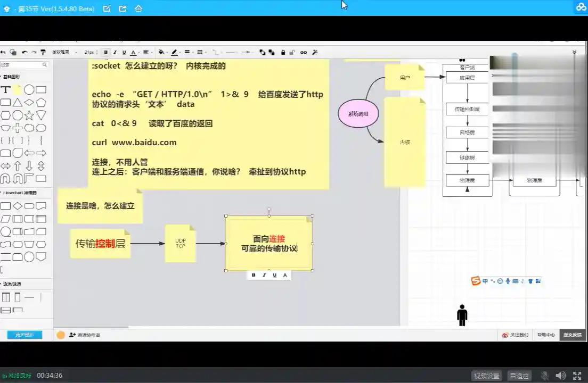Image resolution: width=588 pixels, height=383 pixels.
Task: Send shape to back with layer icon
Action: click(x=272, y=53)
